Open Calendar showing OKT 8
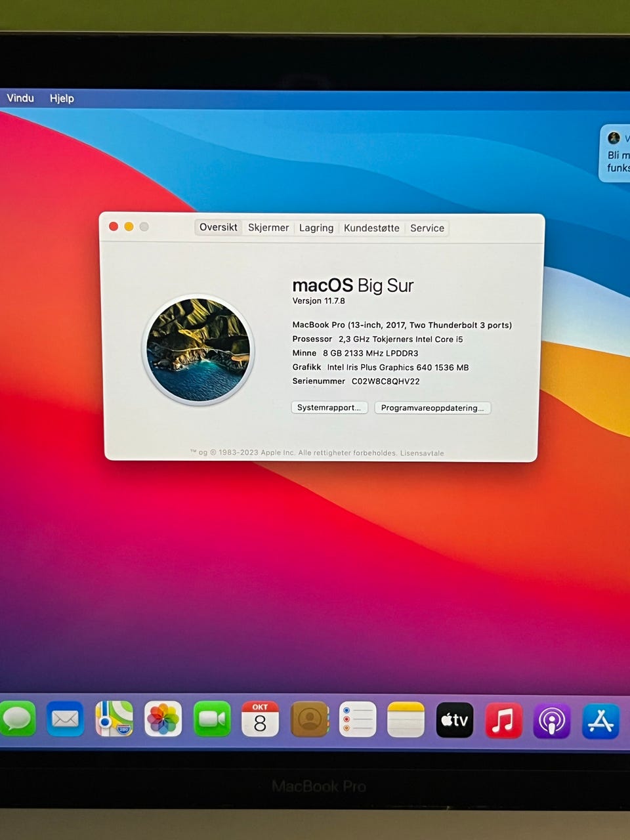 tap(260, 719)
